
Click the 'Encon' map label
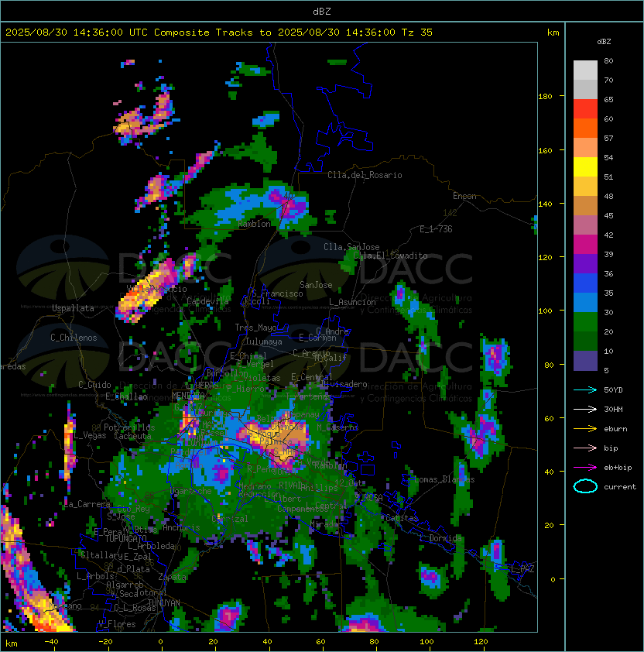point(464,196)
